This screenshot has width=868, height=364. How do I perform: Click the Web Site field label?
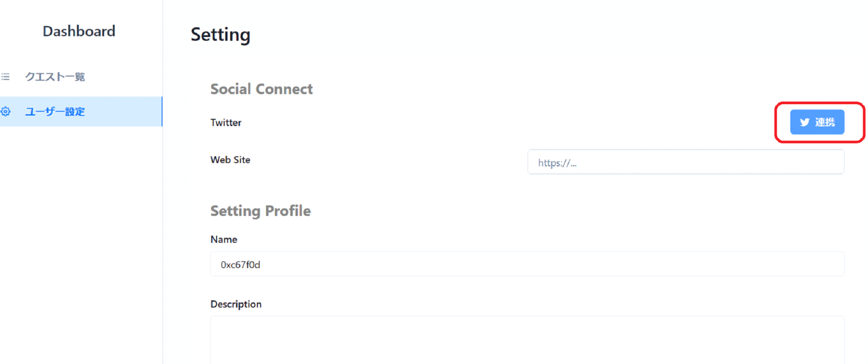click(x=230, y=160)
